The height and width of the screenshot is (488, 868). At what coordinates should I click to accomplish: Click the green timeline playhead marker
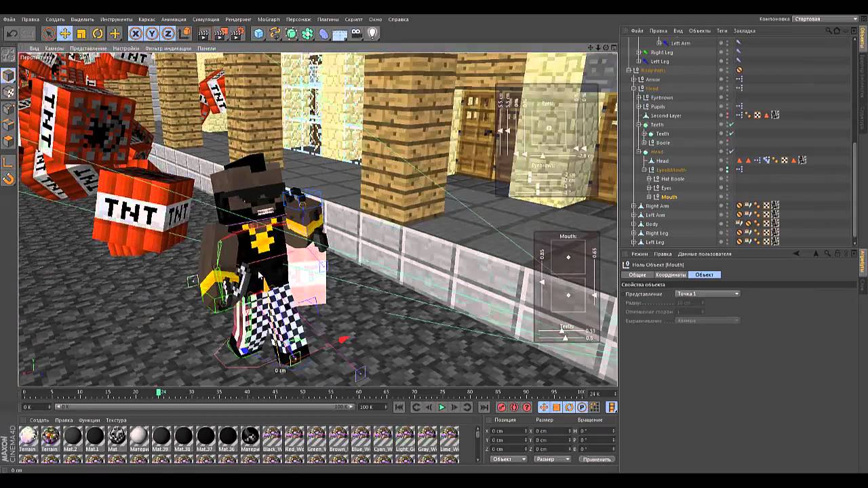tap(159, 392)
